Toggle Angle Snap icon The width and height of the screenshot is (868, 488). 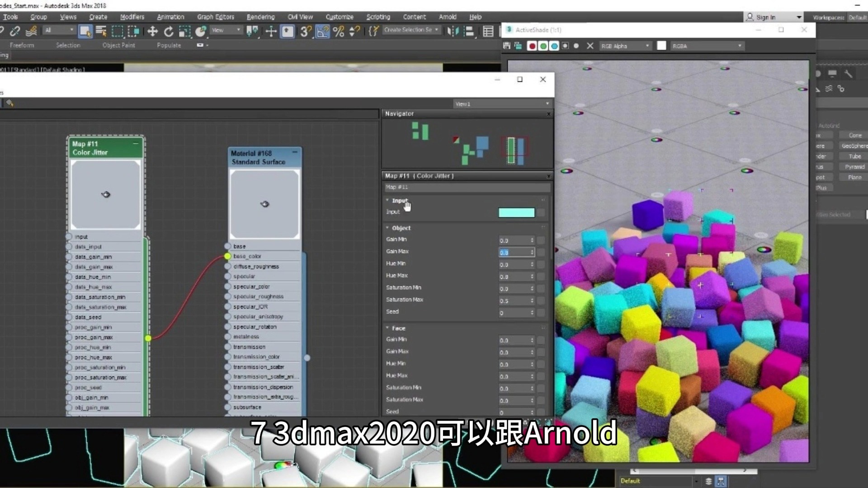tap(322, 31)
